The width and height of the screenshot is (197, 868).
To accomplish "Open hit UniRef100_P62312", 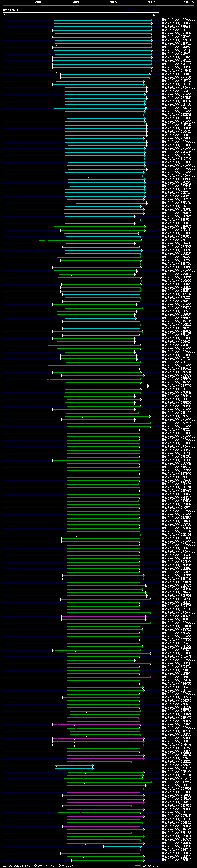I will pyautogui.click(x=177, y=91).
